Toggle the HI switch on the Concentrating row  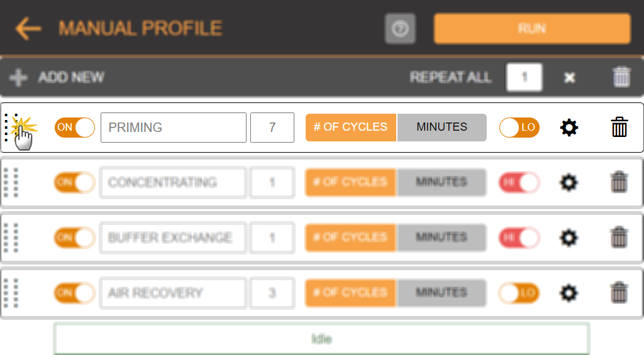pyautogui.click(x=519, y=183)
